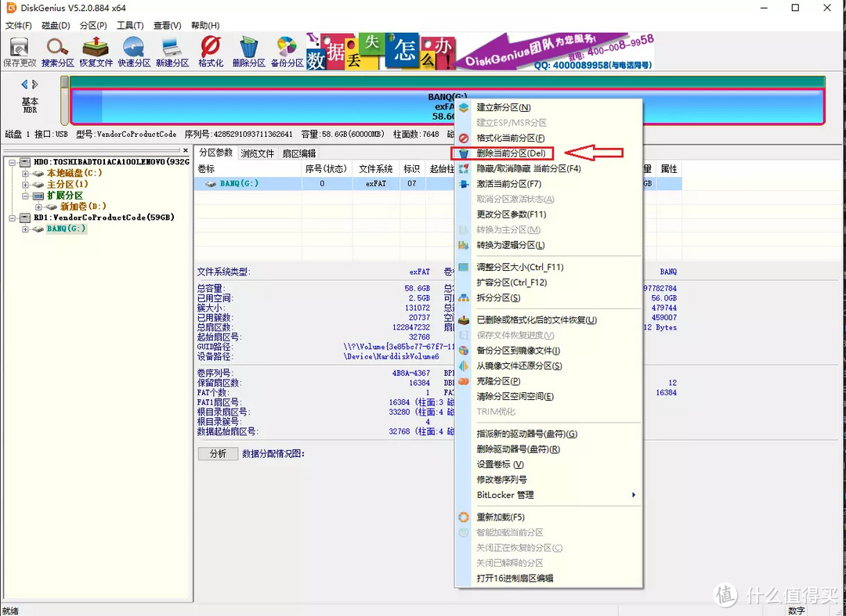Viewport: 846px width, 616px height.
Task: Switch to the 分区参数 tab
Action: [x=216, y=153]
